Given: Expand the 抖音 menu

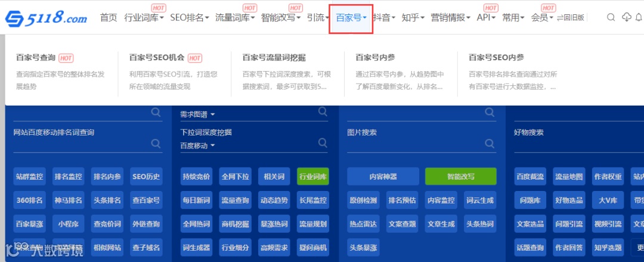Looking at the screenshot, I should click(x=384, y=18).
